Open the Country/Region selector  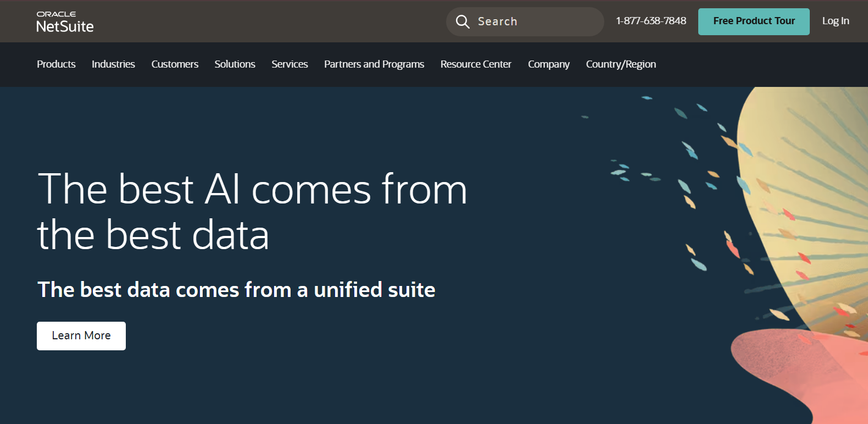[621, 64]
